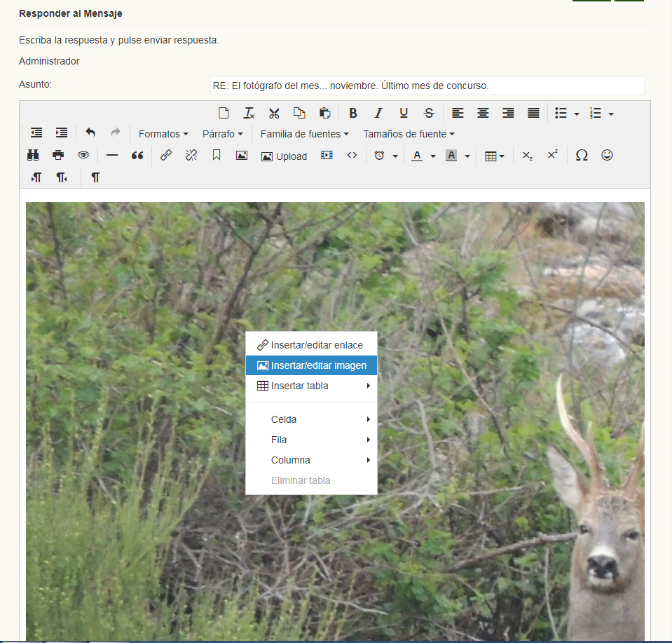This screenshot has height=643, width=672.
Task: Insert a bullet list
Action: point(561,113)
